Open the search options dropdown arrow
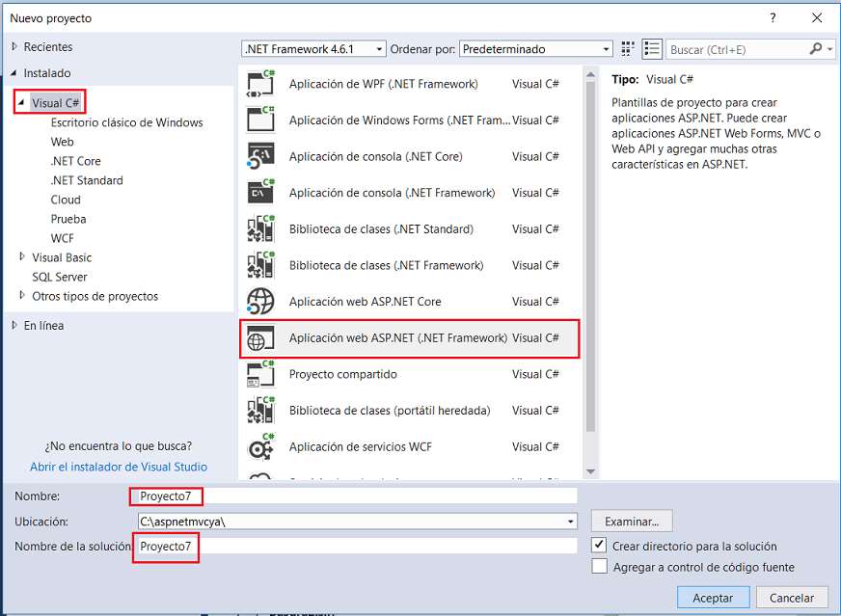Viewport: 841px width, 616px height. point(830,49)
